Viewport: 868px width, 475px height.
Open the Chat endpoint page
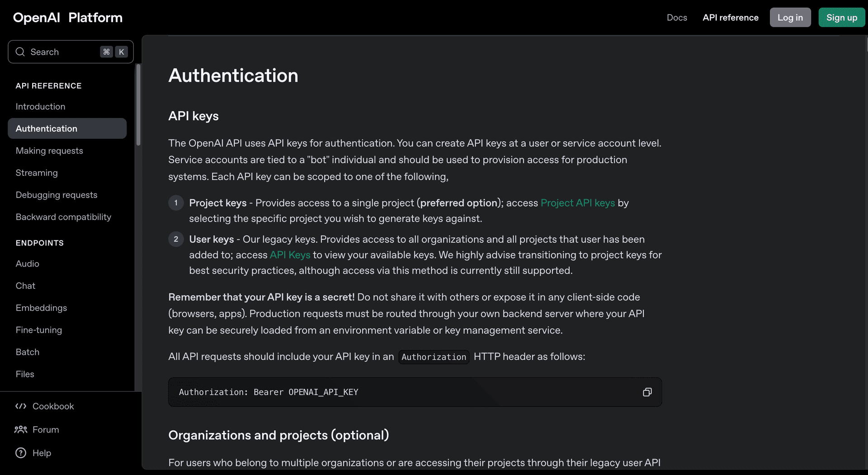pyautogui.click(x=25, y=286)
